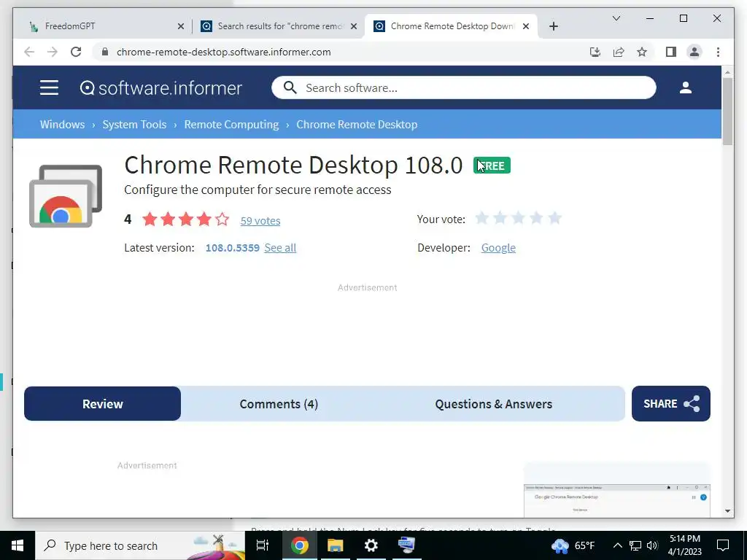Open File Explorer from the taskbar

(335, 545)
